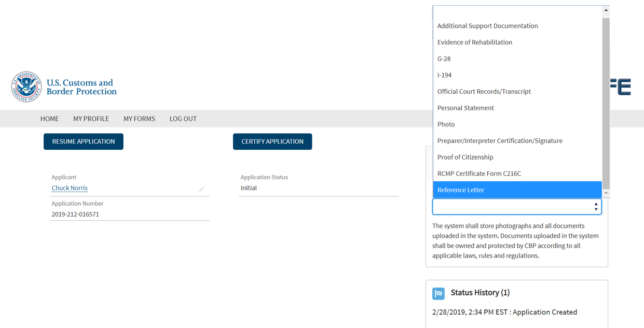Select 'Personal Statement' from the list
This screenshot has height=328, width=644.
point(465,108)
